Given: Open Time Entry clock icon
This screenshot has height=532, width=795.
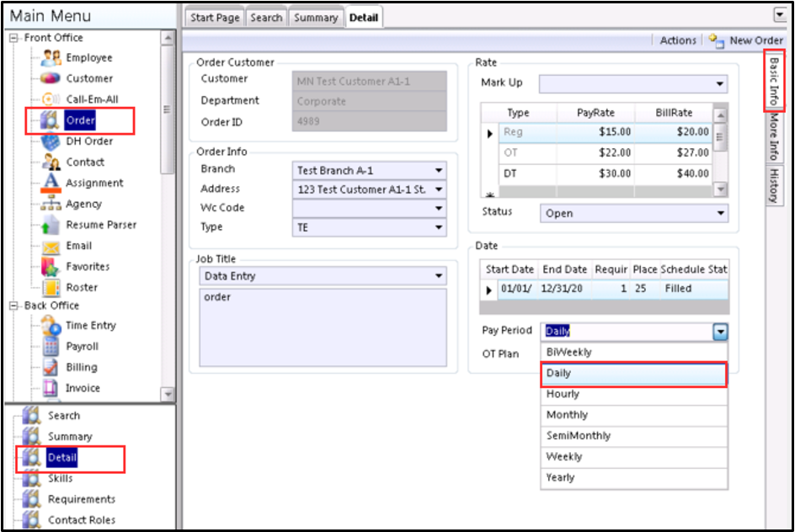Looking at the screenshot, I should pyautogui.click(x=51, y=325).
